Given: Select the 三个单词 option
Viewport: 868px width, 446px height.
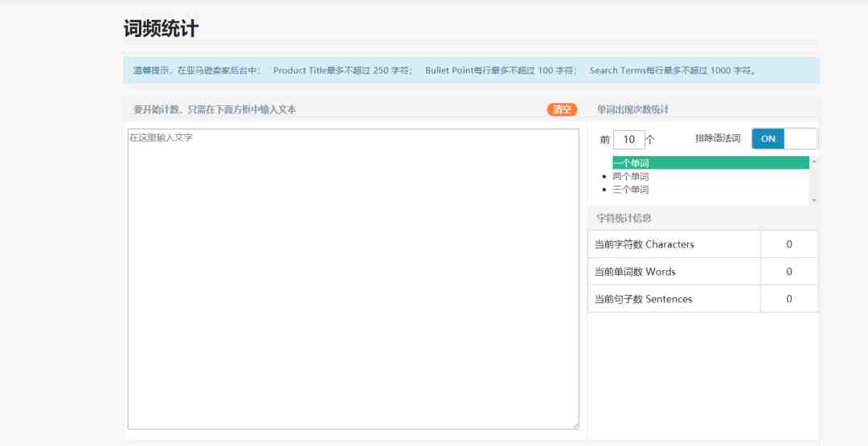Looking at the screenshot, I should [x=631, y=190].
